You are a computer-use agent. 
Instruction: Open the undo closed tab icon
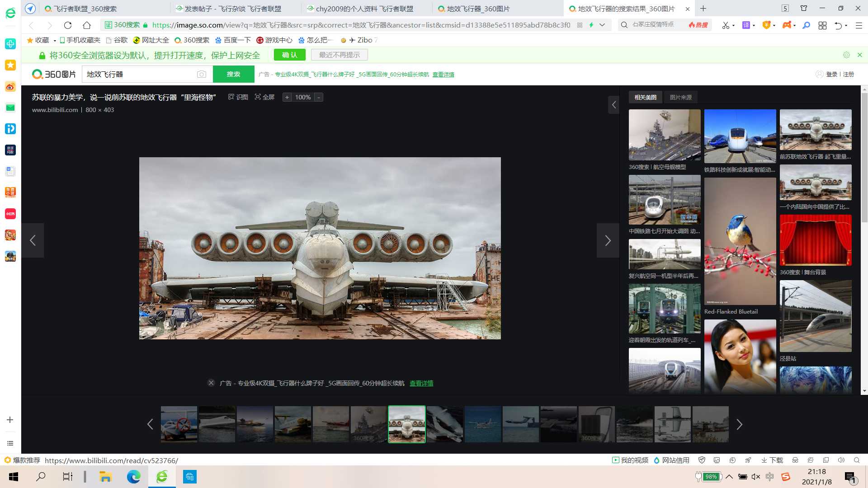pos(838,25)
